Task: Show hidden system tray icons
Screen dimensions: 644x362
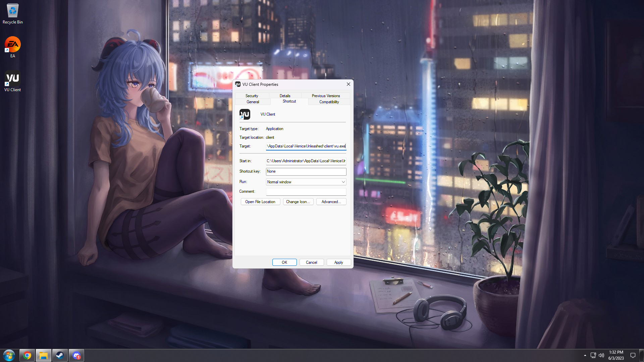Action: pos(585,355)
